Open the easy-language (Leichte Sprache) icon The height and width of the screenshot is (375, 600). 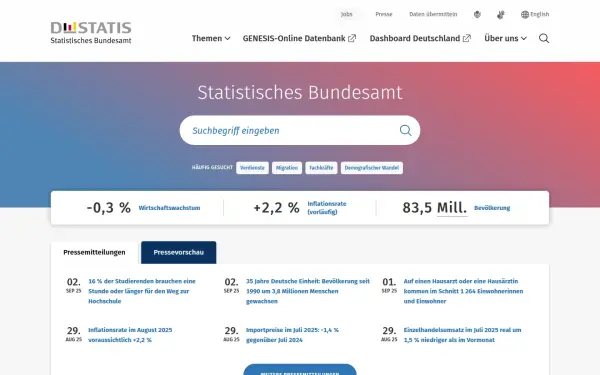pos(477,15)
